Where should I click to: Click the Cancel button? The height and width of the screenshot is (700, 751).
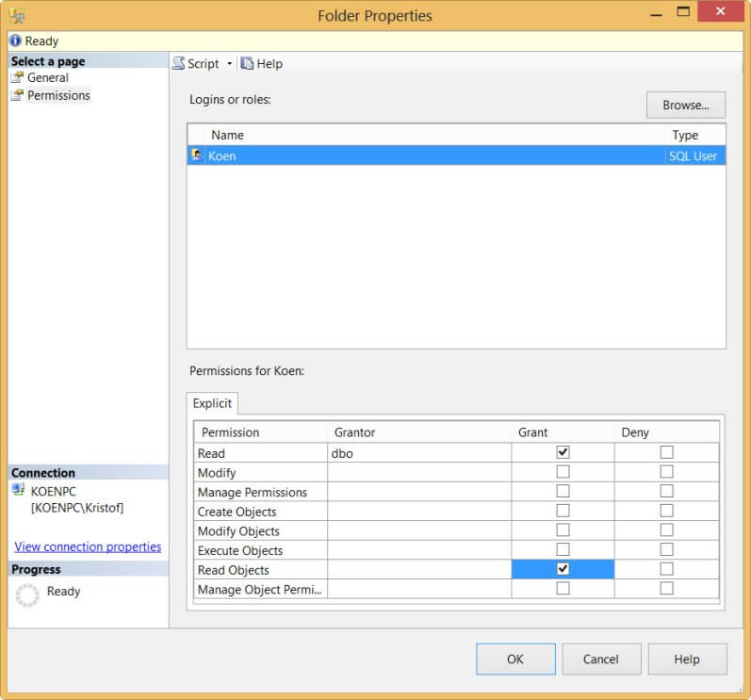click(600, 659)
